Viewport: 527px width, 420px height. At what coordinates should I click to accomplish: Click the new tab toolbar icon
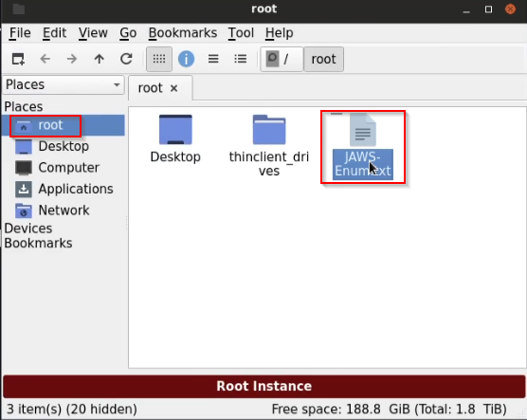18,59
